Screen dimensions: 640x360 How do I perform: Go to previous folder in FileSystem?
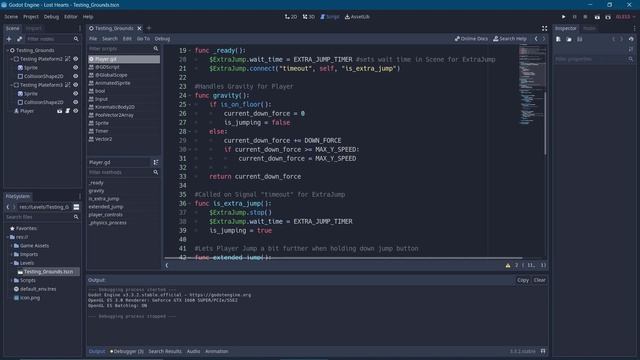tap(7, 207)
